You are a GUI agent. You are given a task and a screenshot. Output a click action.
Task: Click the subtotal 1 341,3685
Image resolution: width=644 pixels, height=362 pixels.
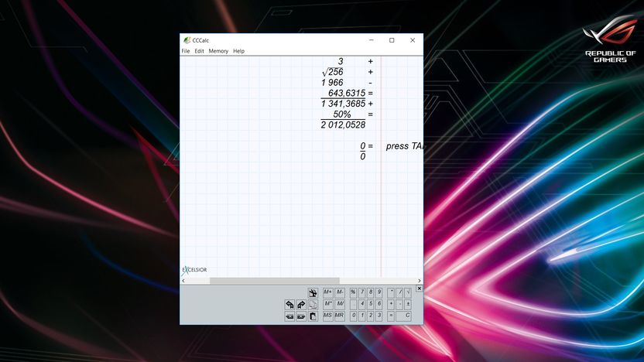click(x=343, y=104)
